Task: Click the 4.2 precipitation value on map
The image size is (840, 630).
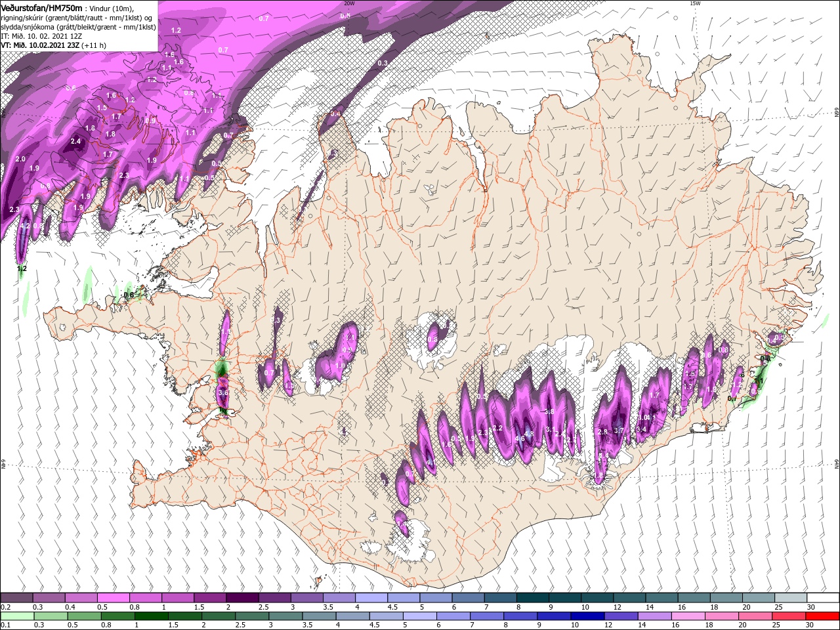Action: pyautogui.click(x=26, y=226)
